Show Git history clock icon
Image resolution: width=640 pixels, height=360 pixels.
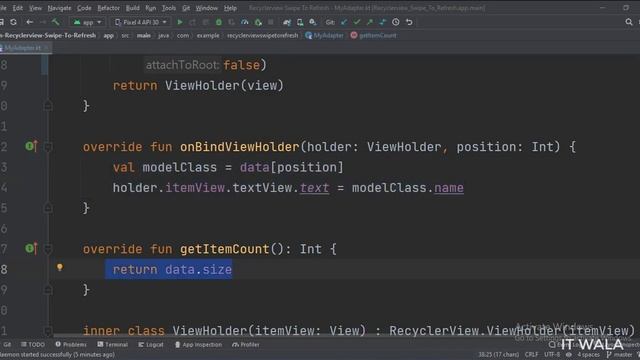point(396,22)
